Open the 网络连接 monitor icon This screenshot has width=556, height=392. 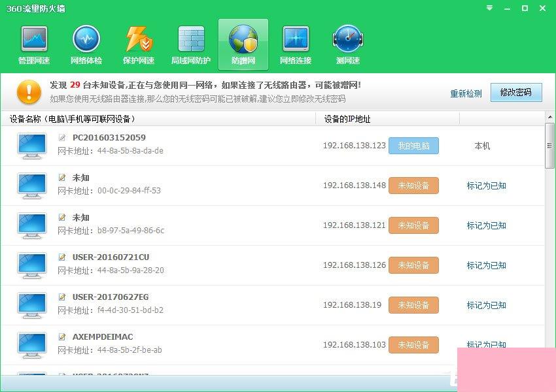coord(296,45)
